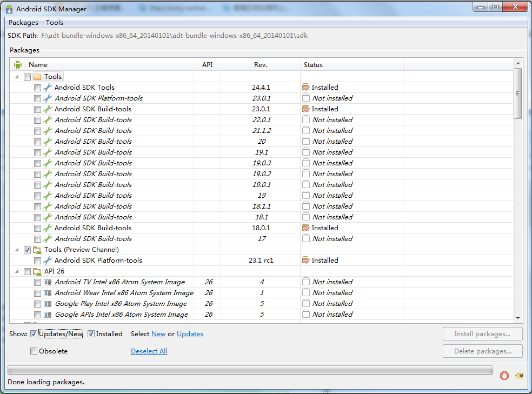Click revision 24.4.1 of Android SDK Tools
Screen dimensions: 532x394
[261, 88]
